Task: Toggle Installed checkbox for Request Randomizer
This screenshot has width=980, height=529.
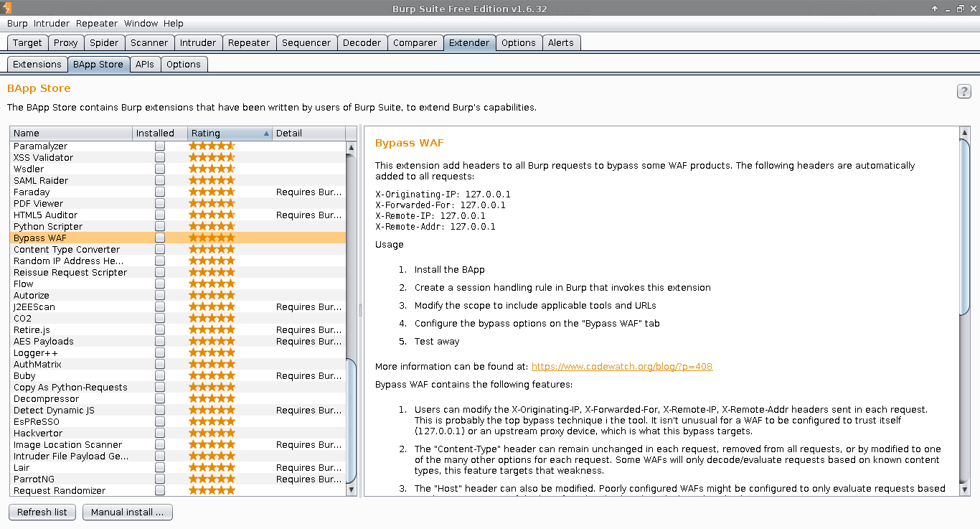Action: 160,490
